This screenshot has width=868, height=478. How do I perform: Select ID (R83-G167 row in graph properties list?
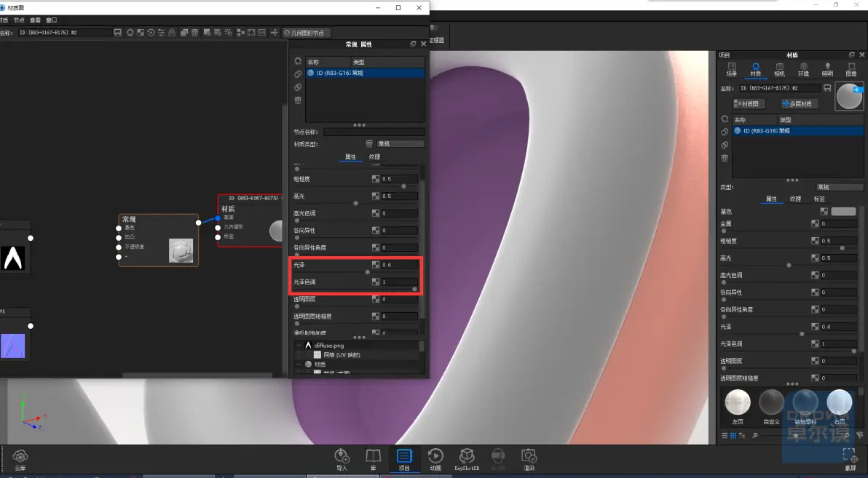tap(366, 73)
